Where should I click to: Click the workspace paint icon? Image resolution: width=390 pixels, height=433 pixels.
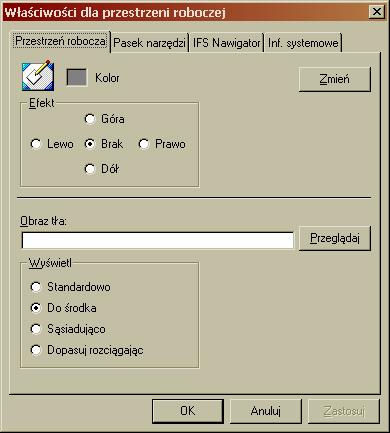38,76
